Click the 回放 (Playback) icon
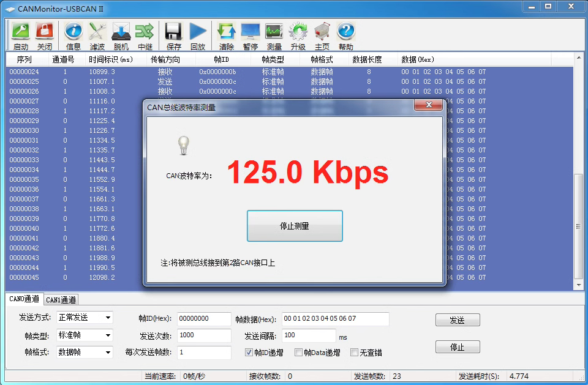The height and width of the screenshot is (385, 588). (x=198, y=34)
